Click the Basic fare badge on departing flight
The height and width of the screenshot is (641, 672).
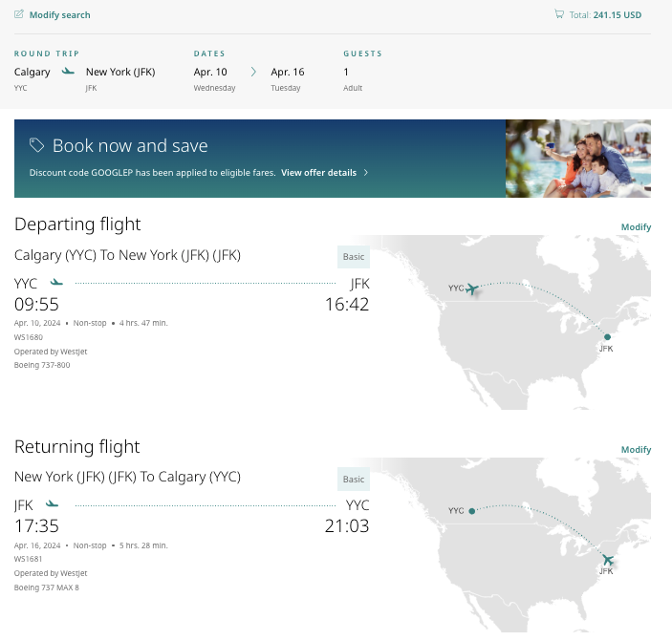[x=354, y=257]
